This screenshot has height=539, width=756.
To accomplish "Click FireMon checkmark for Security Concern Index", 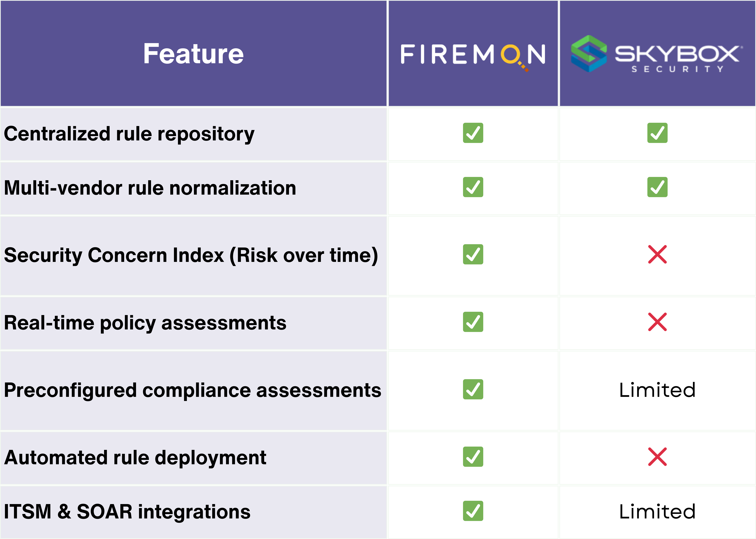I will pos(473,255).
